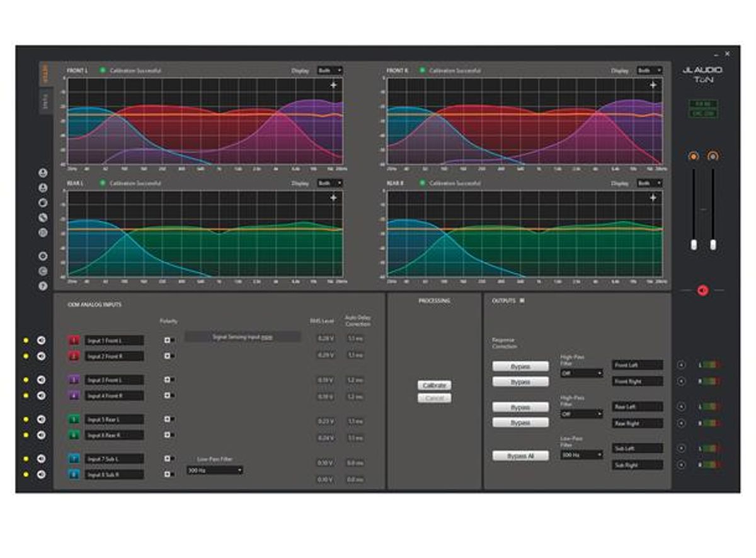This screenshot has width=756, height=558.
Task: Click the left master volume slider handle
Action: [694, 245]
